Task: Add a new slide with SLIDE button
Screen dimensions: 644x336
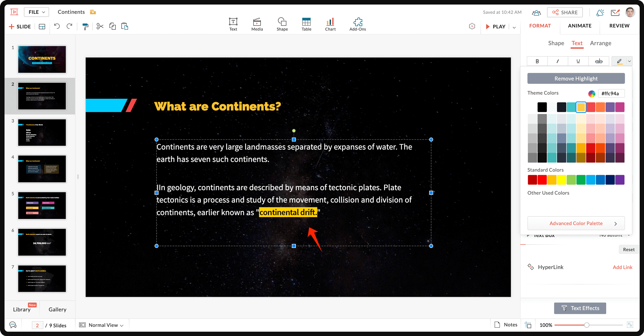Action: pyautogui.click(x=20, y=27)
